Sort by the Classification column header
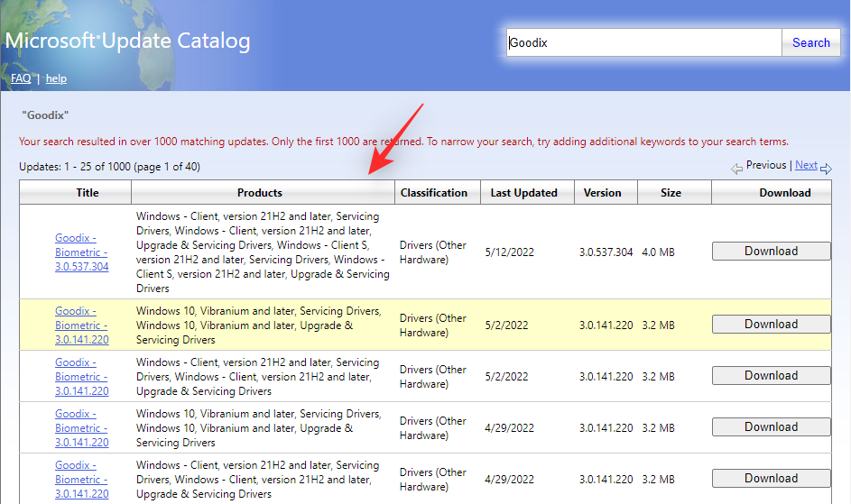The image size is (851, 504). pos(434,192)
